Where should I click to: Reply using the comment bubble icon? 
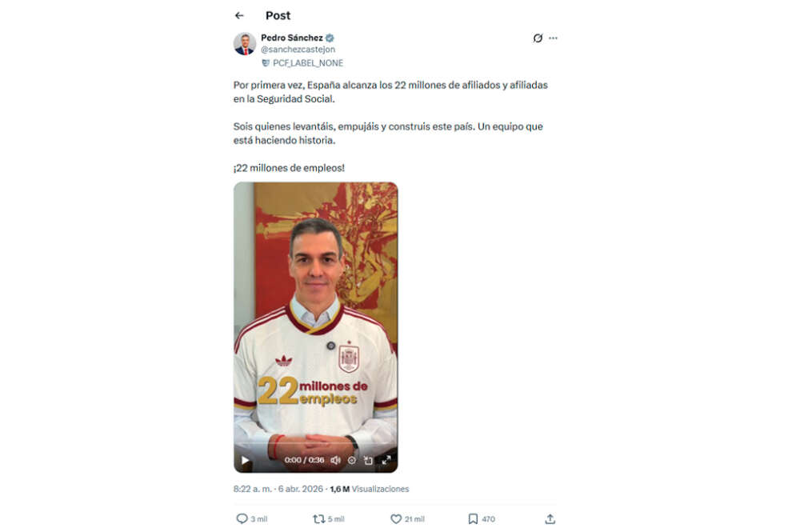tap(242, 518)
